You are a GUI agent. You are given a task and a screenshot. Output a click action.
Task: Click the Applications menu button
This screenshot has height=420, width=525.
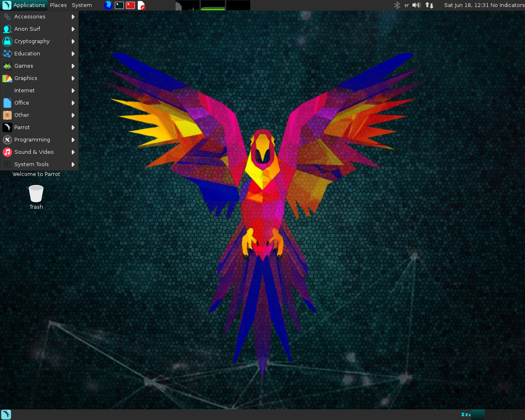point(24,5)
